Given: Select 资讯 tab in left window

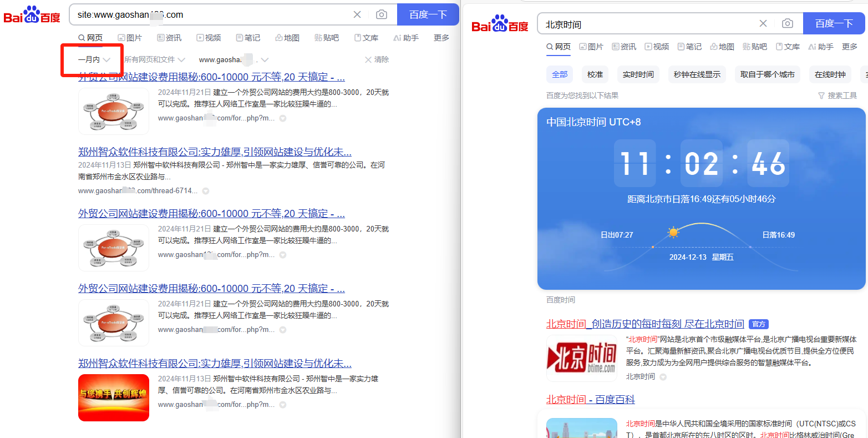Looking at the screenshot, I should (x=169, y=38).
